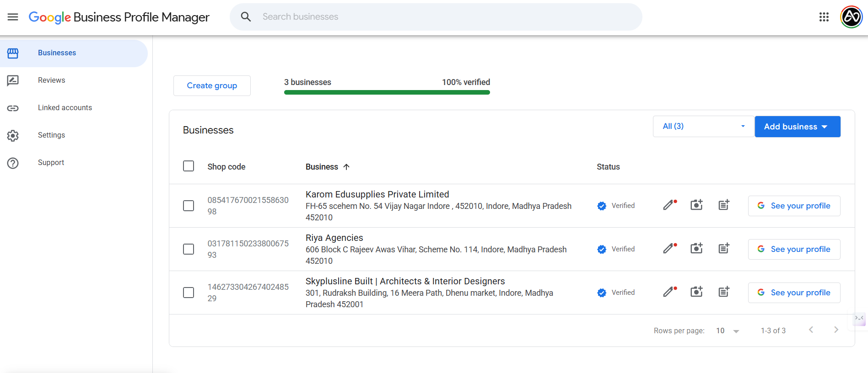The height and width of the screenshot is (373, 868).
Task: Open the All (3) filter dropdown
Action: (x=704, y=126)
